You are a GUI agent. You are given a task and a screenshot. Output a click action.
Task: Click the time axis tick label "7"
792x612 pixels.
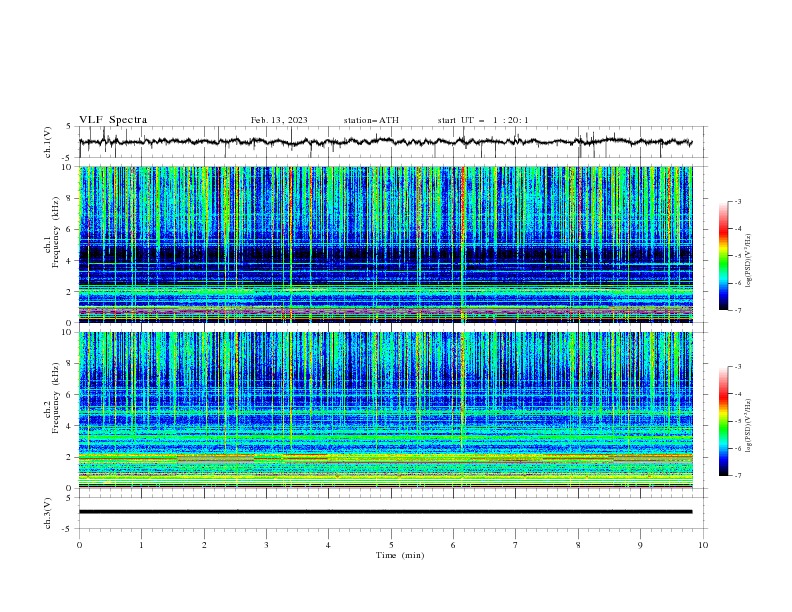[x=516, y=545]
